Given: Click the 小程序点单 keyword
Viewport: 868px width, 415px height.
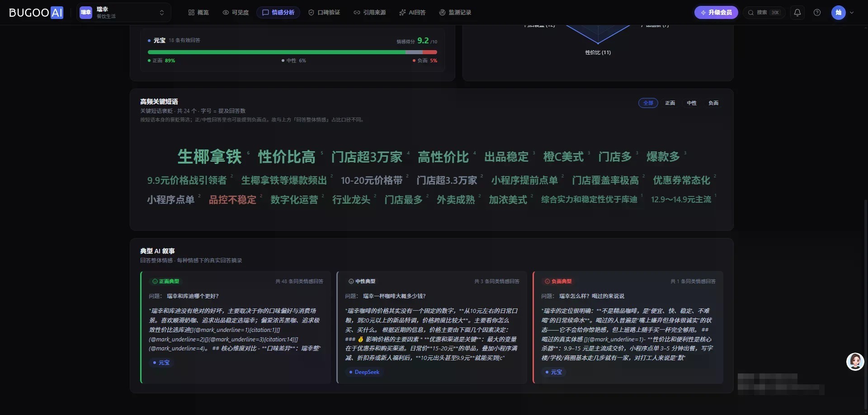Looking at the screenshot, I should pyautogui.click(x=170, y=200).
